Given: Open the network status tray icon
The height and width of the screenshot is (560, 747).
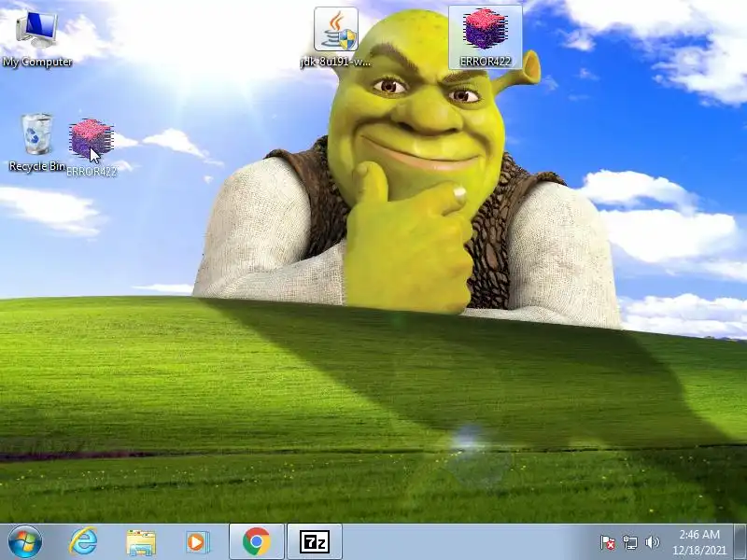Looking at the screenshot, I should coord(629,542).
